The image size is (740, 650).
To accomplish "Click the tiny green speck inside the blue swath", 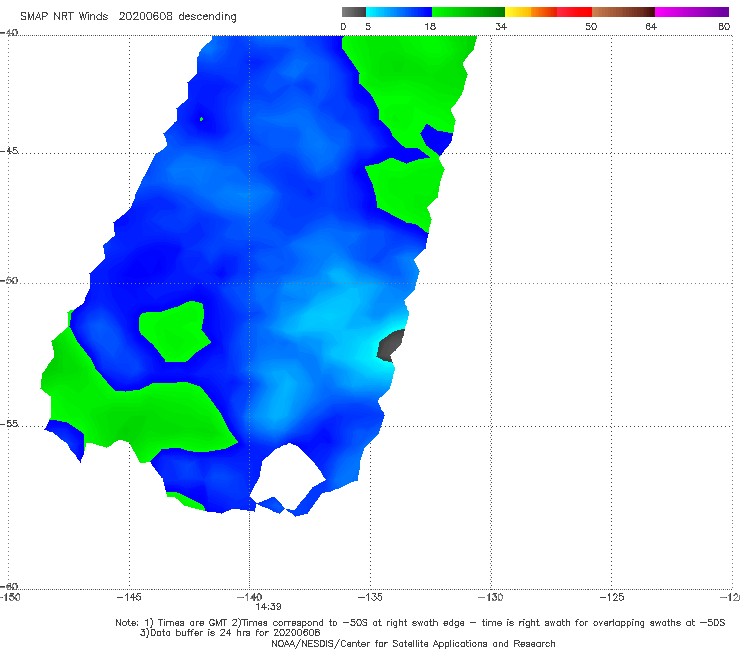I will [202, 119].
